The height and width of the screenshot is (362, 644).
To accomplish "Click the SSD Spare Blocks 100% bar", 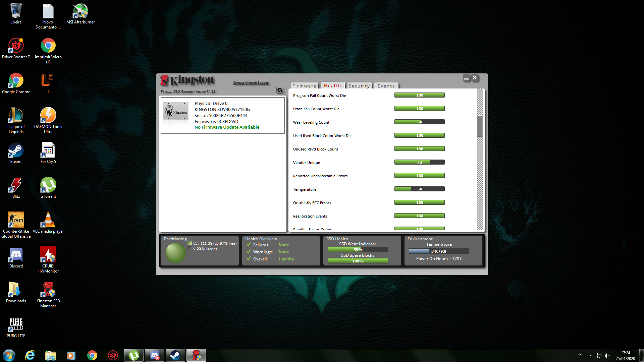I will pyautogui.click(x=358, y=261).
